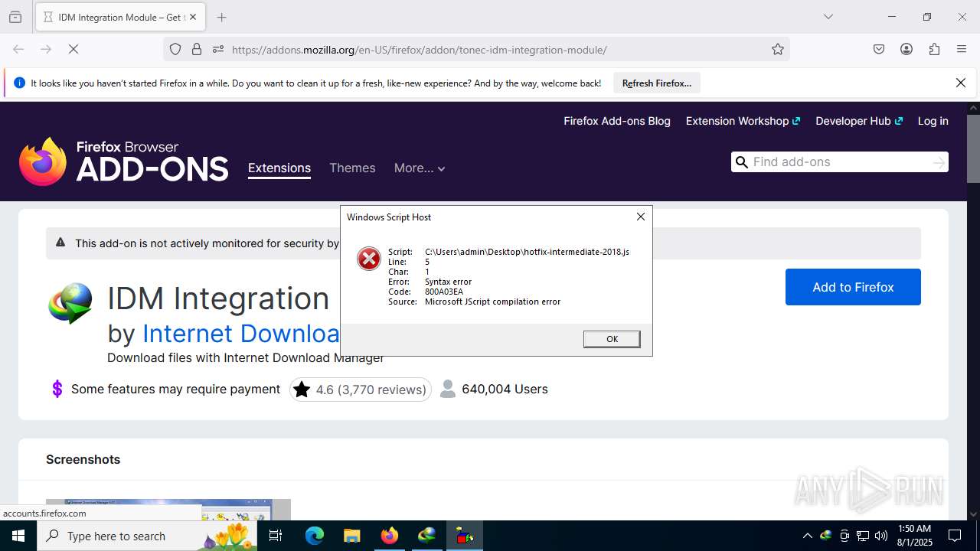Viewport: 980px width, 551px height.
Task: Open Developer Hub link
Action: click(x=859, y=121)
